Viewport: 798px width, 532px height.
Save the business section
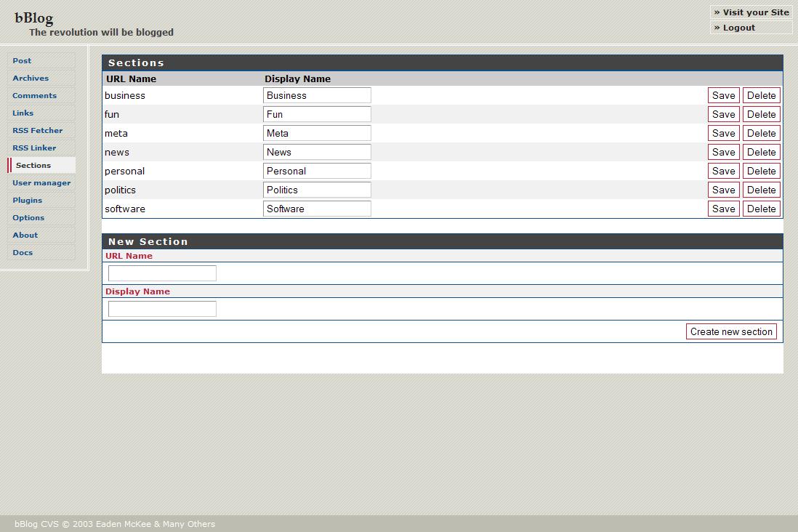click(724, 96)
